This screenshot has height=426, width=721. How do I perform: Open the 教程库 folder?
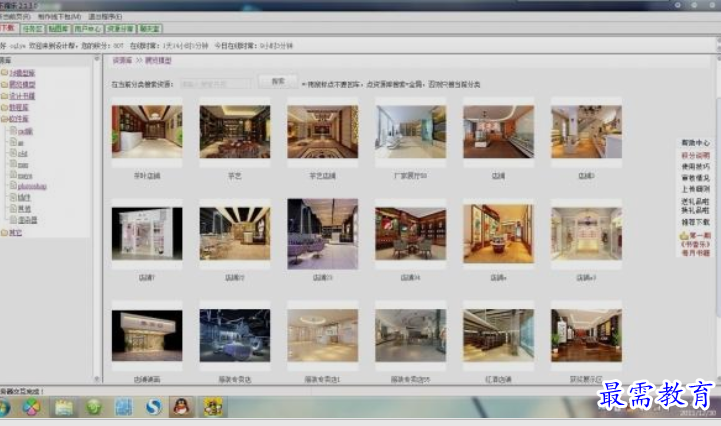18,108
